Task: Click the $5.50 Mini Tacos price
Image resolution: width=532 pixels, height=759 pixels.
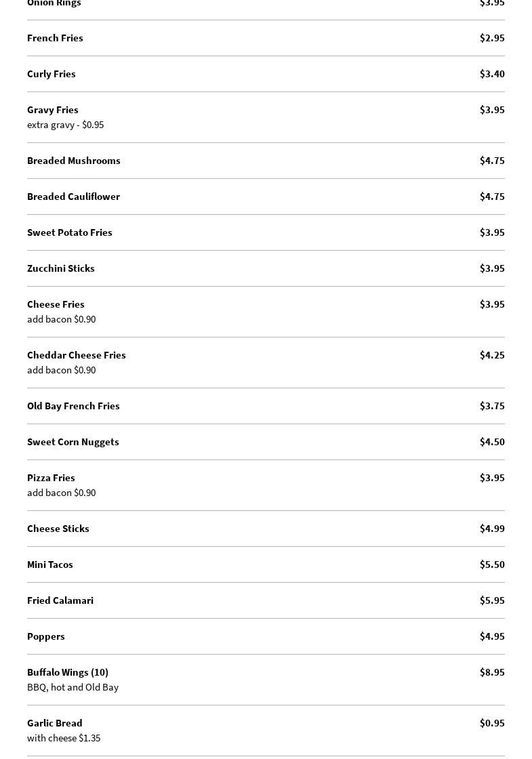Action: (492, 565)
